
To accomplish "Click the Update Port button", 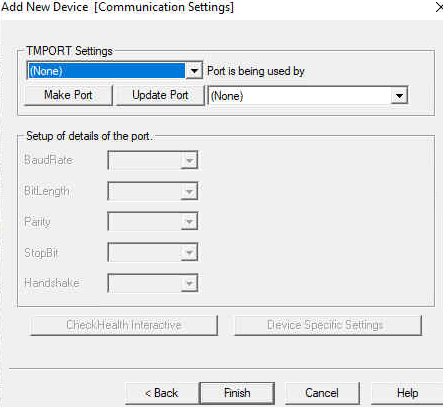I will coord(160,95).
